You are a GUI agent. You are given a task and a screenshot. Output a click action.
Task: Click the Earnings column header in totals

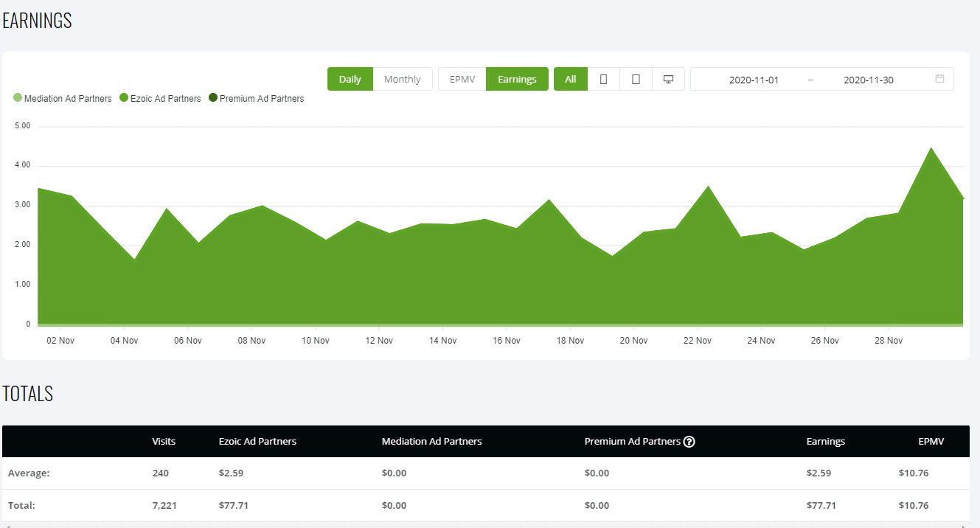826,442
